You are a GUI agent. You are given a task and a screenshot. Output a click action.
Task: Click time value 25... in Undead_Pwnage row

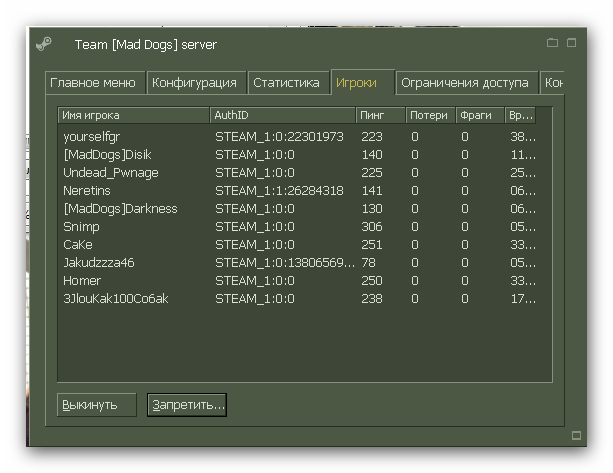pyautogui.click(x=523, y=172)
